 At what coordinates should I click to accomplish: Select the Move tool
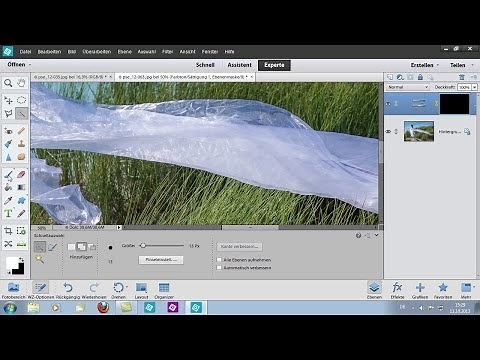point(8,100)
